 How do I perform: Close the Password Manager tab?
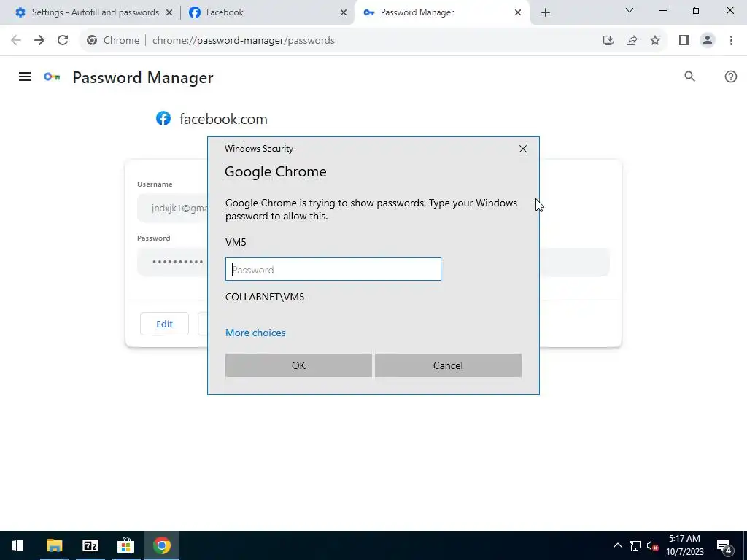518,13
